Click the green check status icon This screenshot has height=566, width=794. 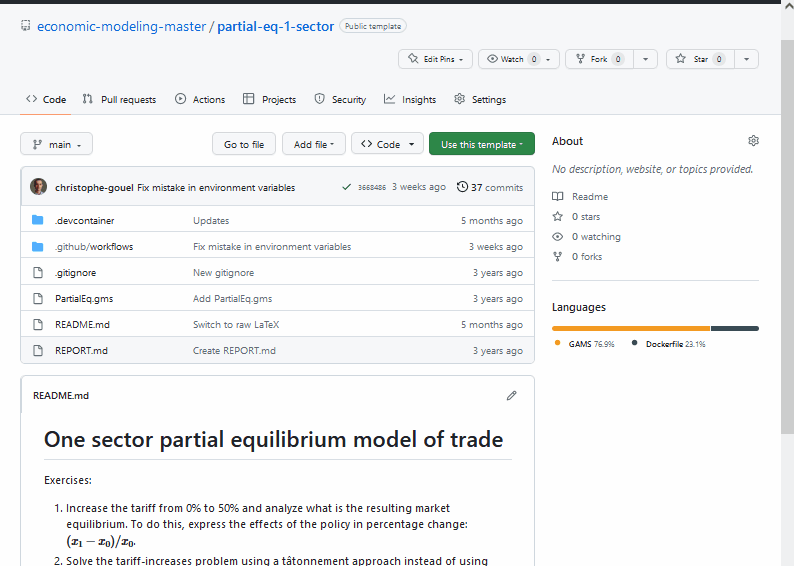pyautogui.click(x=346, y=187)
